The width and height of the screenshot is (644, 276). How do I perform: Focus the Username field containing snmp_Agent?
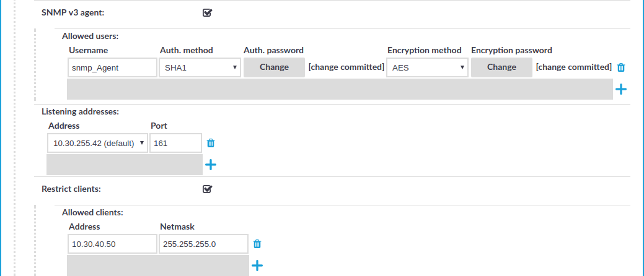point(113,67)
